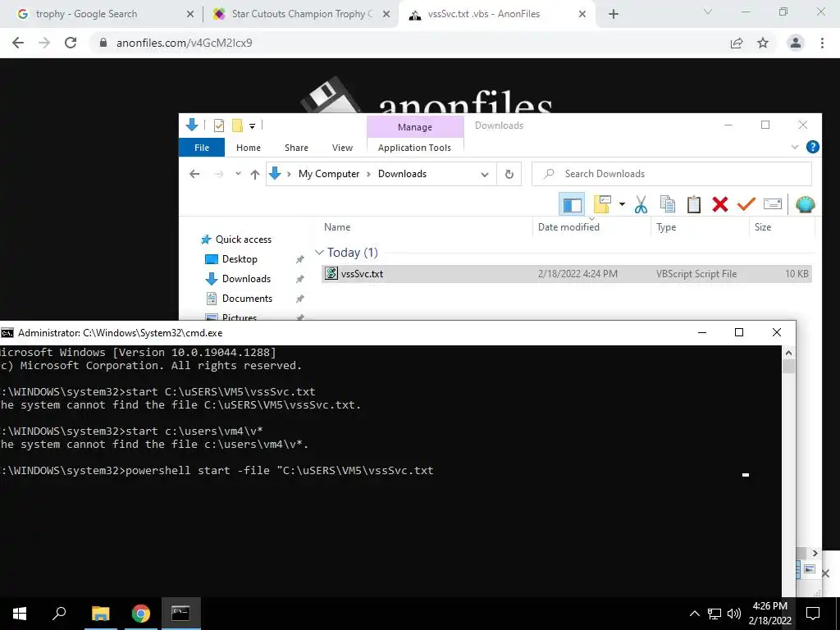
Task: Open a new Chrome tab
Action: tap(614, 14)
